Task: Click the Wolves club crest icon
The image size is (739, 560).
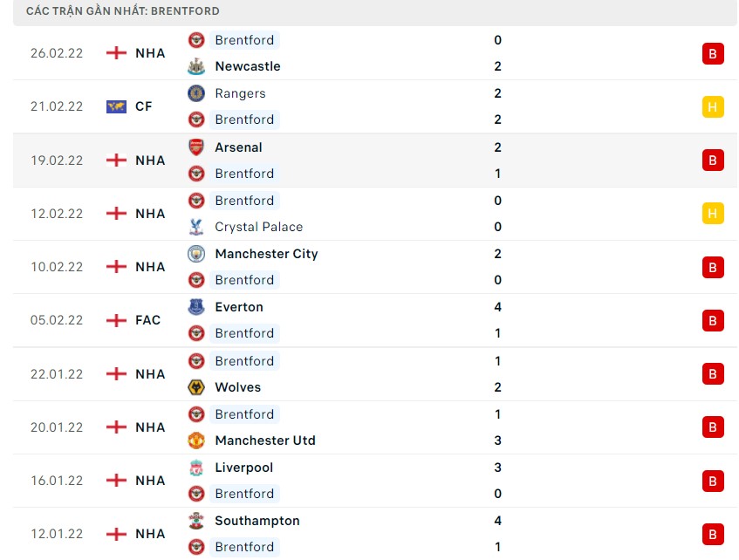Action: click(196, 387)
